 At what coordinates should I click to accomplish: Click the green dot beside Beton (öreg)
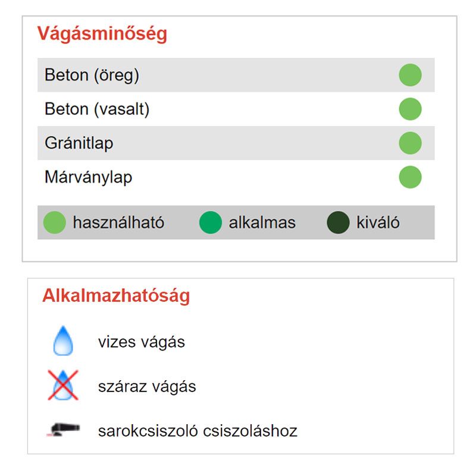410,76
